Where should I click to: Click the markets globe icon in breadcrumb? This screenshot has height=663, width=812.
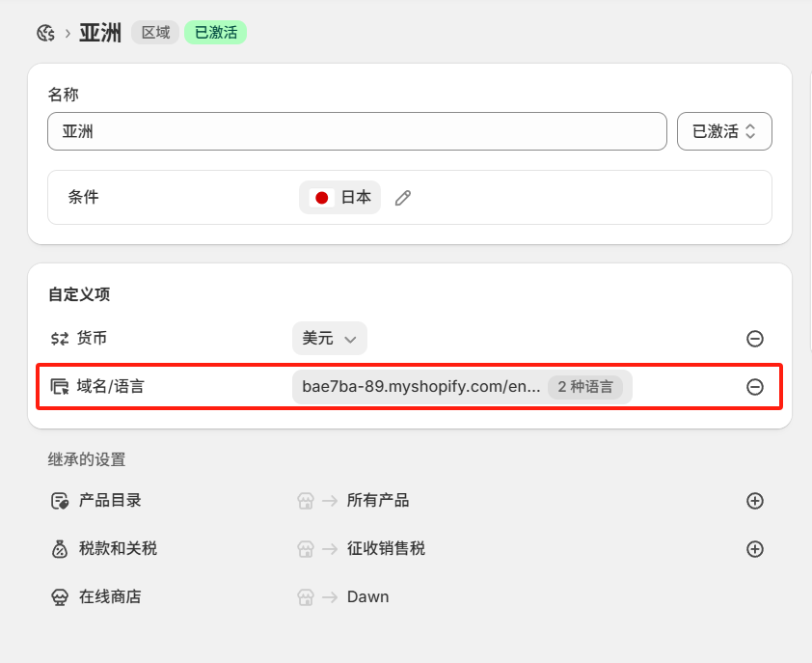pyautogui.click(x=45, y=32)
